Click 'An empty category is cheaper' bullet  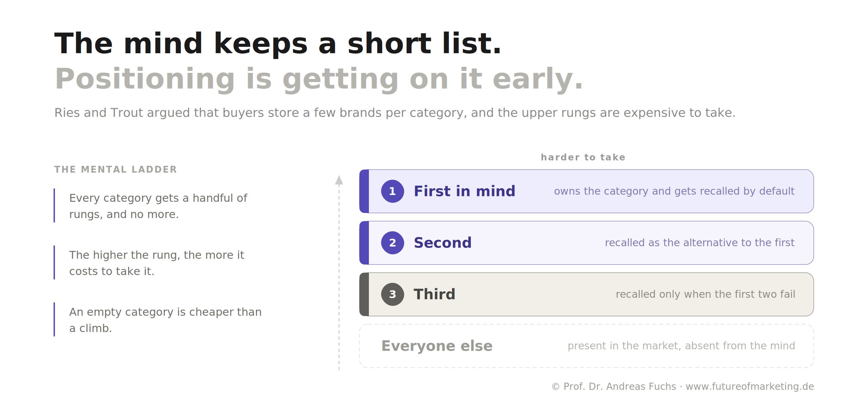tap(165, 320)
